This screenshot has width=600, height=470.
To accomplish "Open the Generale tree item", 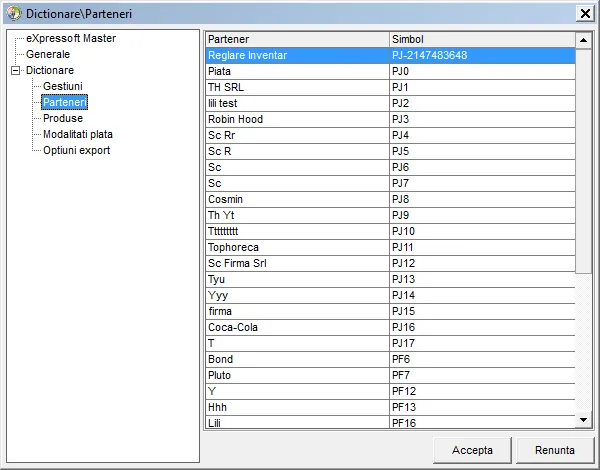I will [48, 54].
